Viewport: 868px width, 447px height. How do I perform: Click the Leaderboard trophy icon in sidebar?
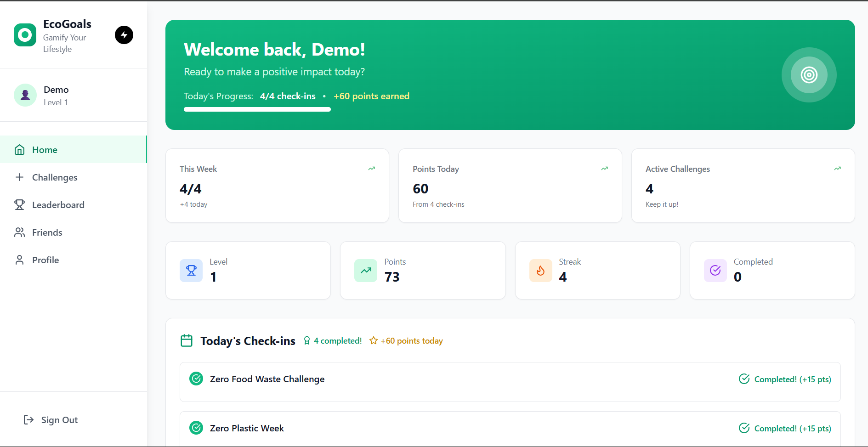(x=19, y=204)
